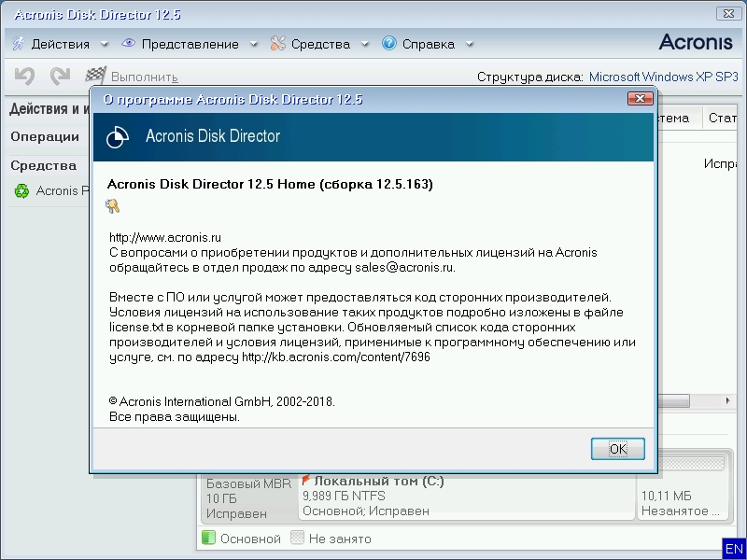
Task: Click the blue question-mark help icon
Action: pyautogui.click(x=388, y=43)
